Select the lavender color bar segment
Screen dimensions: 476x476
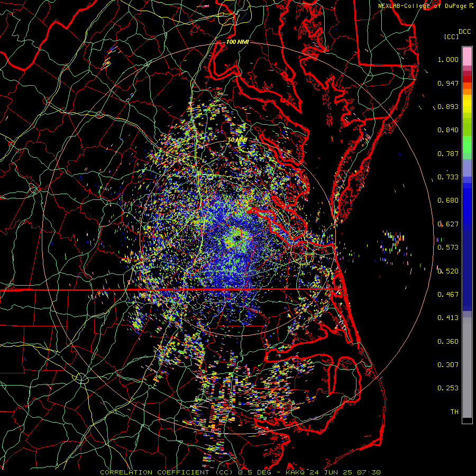coord(467,168)
